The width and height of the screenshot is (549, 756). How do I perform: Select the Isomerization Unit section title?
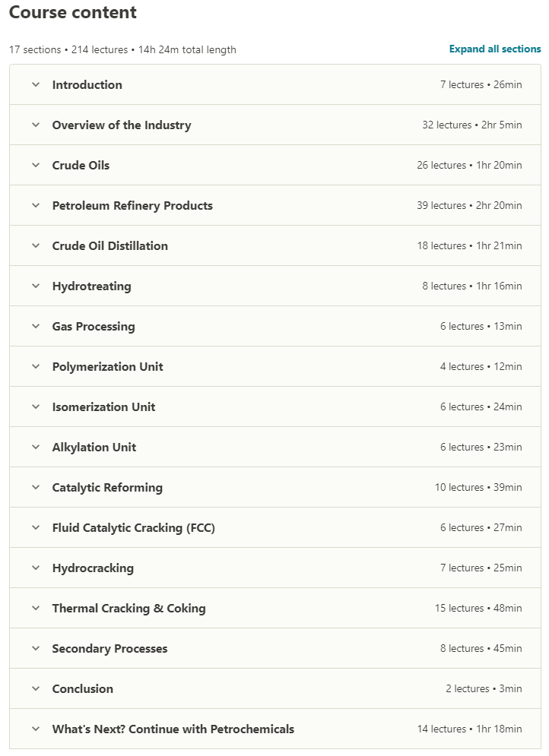103,407
